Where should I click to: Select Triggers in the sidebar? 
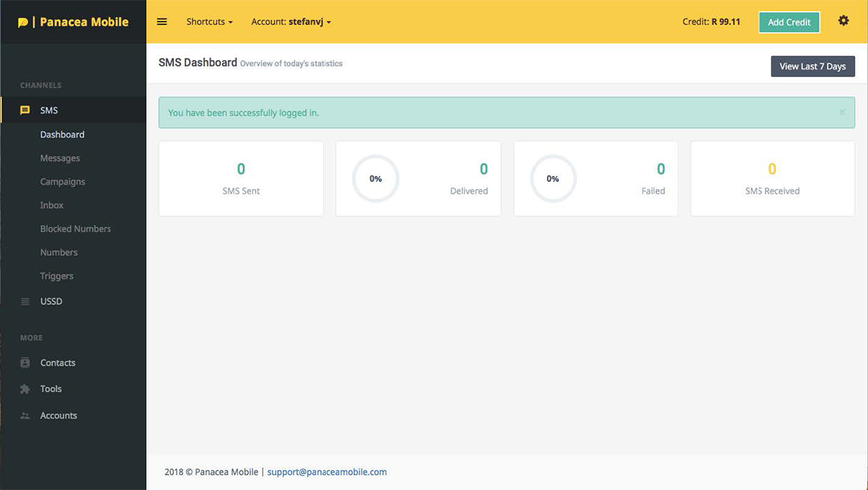[56, 276]
